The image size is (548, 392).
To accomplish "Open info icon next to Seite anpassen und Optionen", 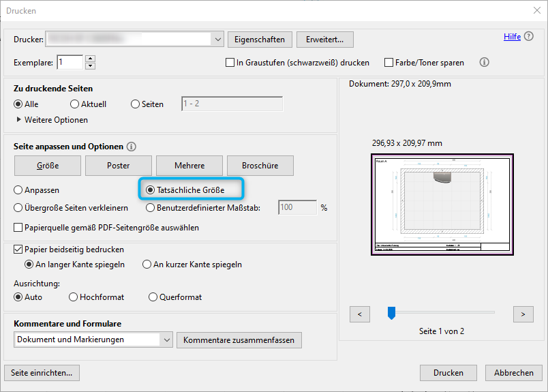I will pyautogui.click(x=132, y=147).
